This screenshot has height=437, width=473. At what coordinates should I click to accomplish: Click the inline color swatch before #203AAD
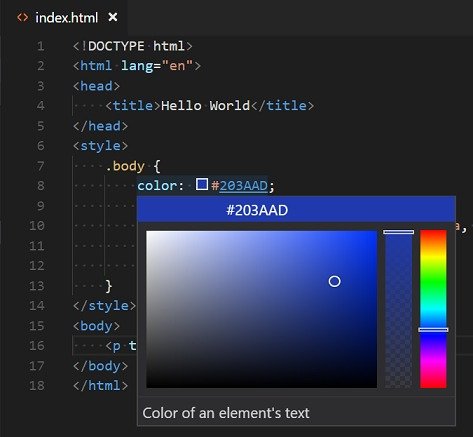[202, 184]
